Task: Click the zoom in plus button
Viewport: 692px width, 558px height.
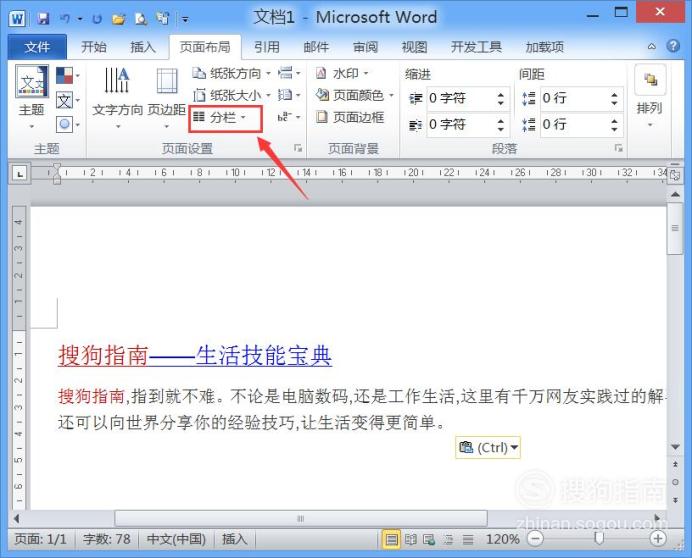Action: (658, 539)
